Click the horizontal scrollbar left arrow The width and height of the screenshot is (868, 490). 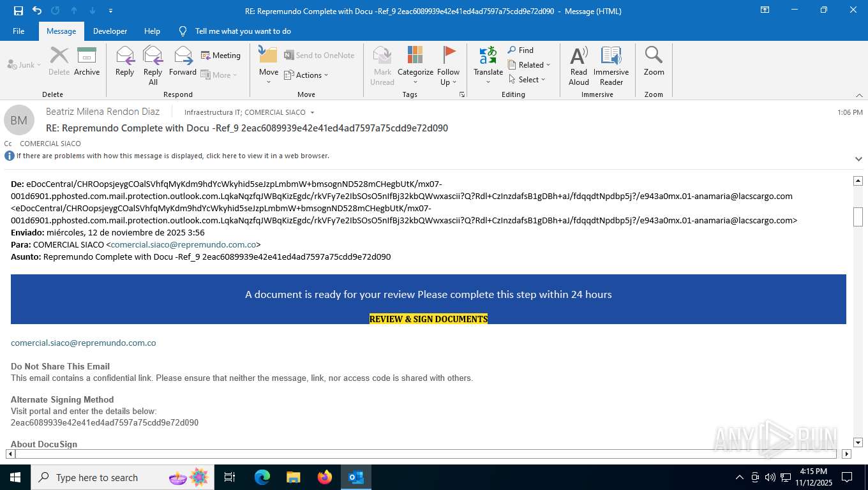click(10, 454)
